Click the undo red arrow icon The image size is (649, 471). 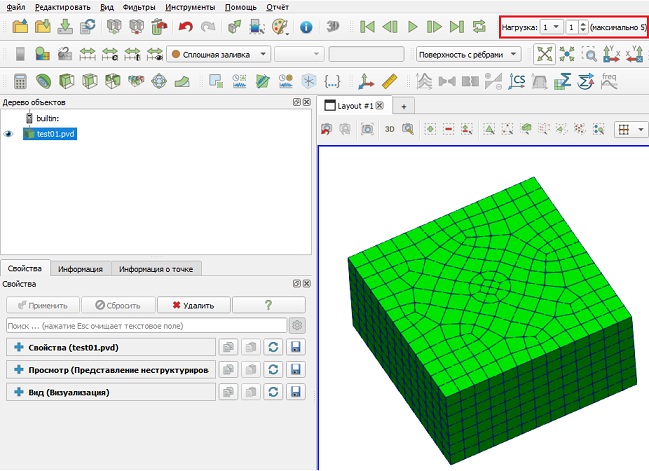186,27
